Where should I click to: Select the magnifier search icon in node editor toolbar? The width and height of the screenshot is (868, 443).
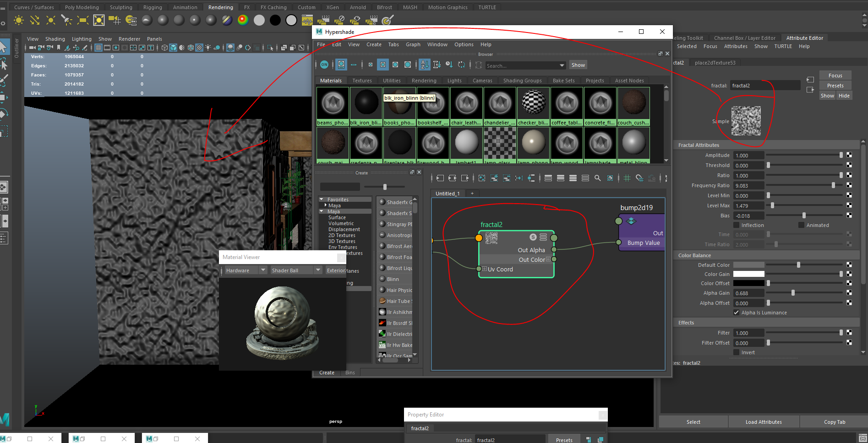point(597,178)
